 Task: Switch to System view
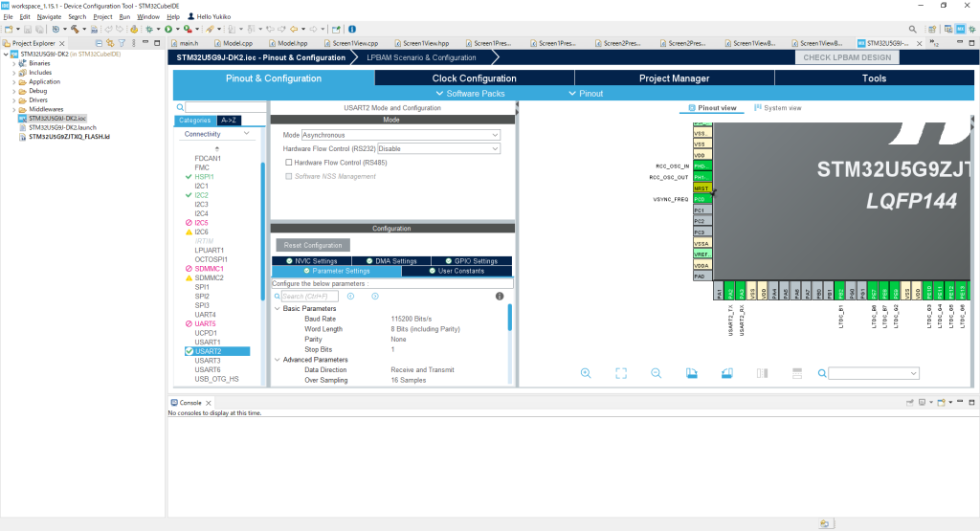click(x=777, y=107)
